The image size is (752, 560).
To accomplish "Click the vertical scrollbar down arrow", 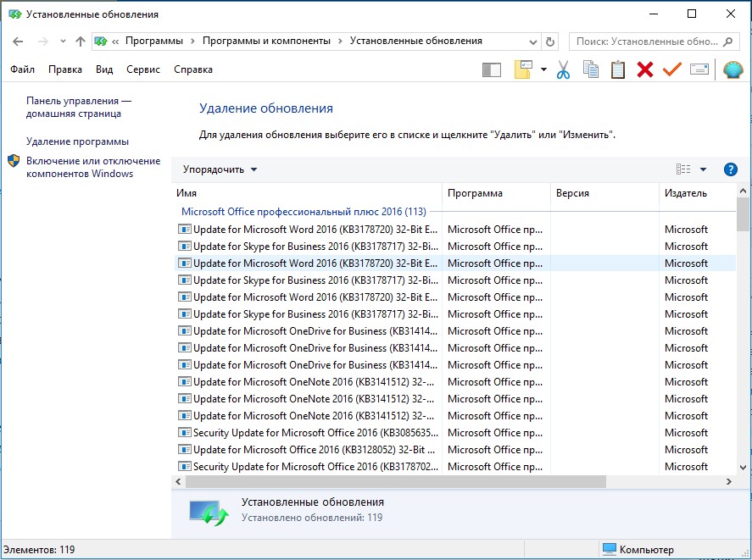I will click(x=743, y=467).
